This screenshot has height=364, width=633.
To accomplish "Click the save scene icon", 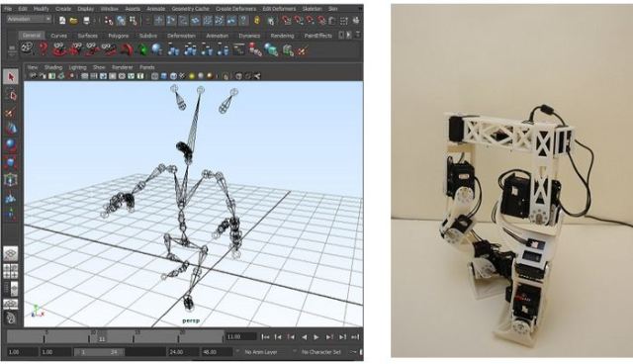I will tap(86, 21).
